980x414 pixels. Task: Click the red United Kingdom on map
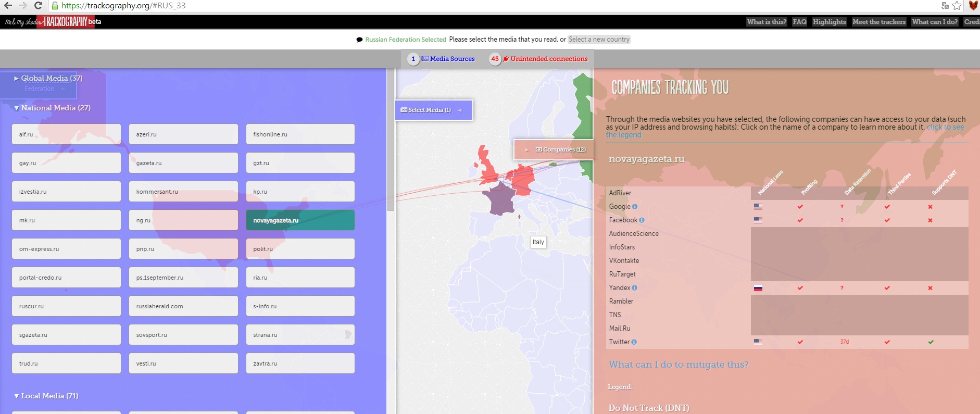tap(488, 168)
